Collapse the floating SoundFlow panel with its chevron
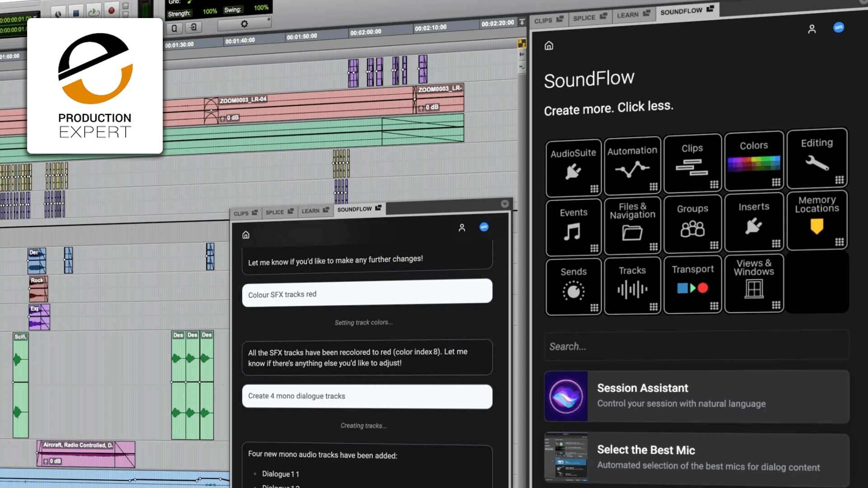This screenshot has width=868, height=488. coord(505,204)
